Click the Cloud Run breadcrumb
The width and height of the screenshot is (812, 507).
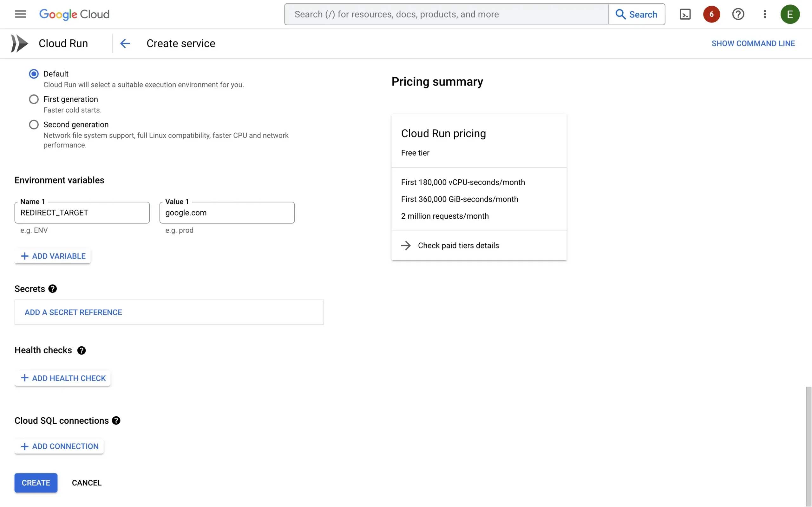click(x=63, y=43)
